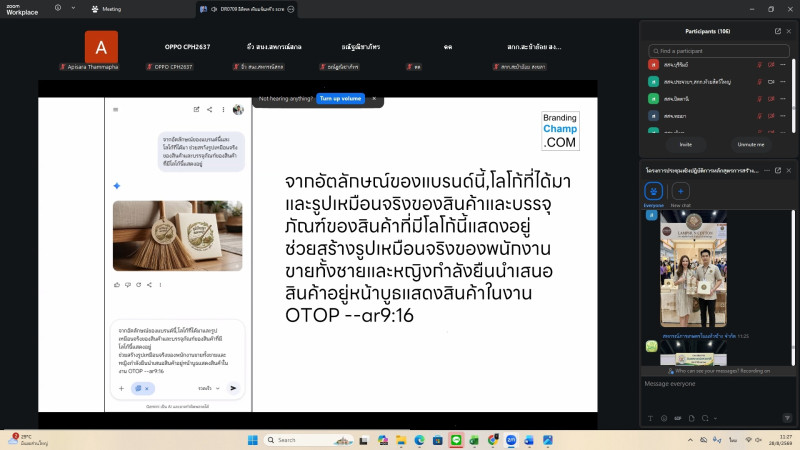Open File Explorer from the taskbar
Viewport: 800px width, 450px height.
coord(401,440)
